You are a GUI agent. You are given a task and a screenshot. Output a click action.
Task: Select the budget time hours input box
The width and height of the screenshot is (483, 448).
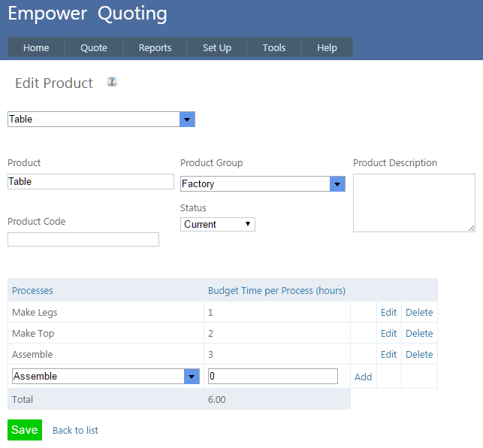coord(273,377)
